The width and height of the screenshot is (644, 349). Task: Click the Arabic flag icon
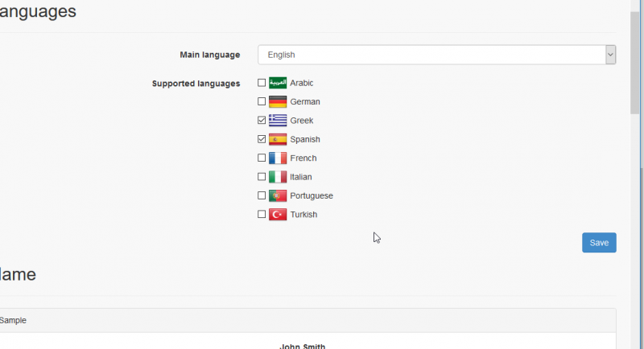pyautogui.click(x=278, y=83)
